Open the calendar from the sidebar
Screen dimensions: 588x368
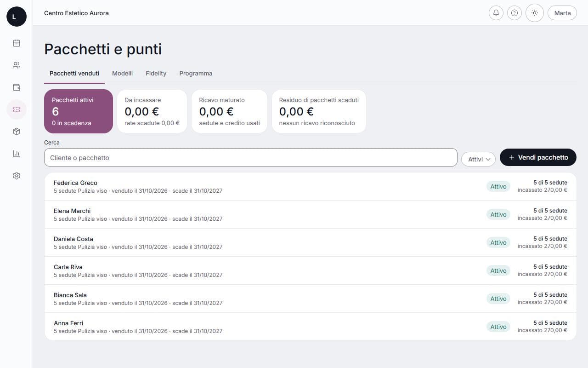coord(17,43)
